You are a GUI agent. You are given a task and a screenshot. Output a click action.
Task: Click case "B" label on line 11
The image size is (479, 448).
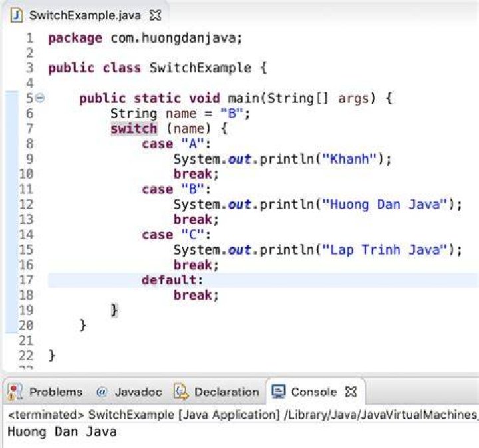click(176, 189)
